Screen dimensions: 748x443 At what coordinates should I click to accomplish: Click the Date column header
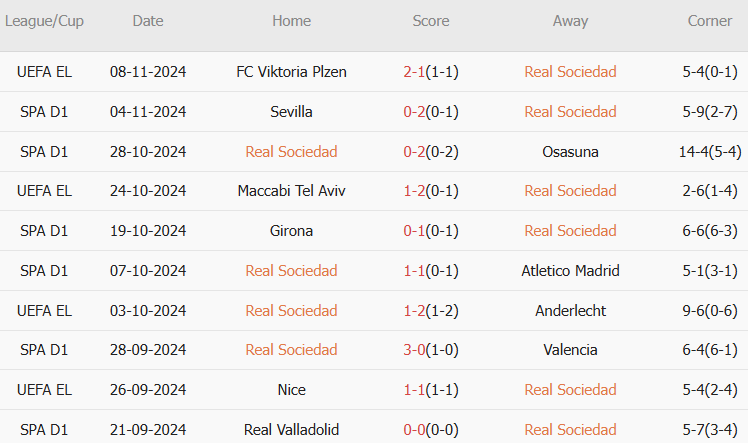(x=148, y=21)
